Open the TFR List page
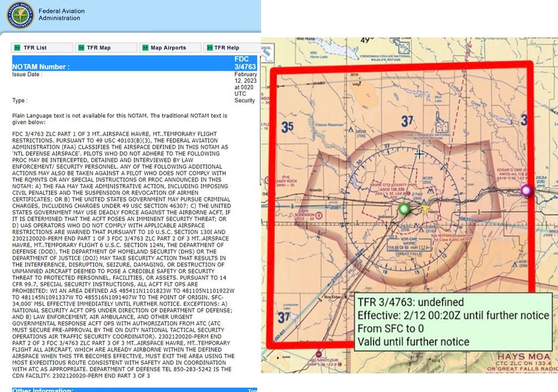 [x=35, y=48]
